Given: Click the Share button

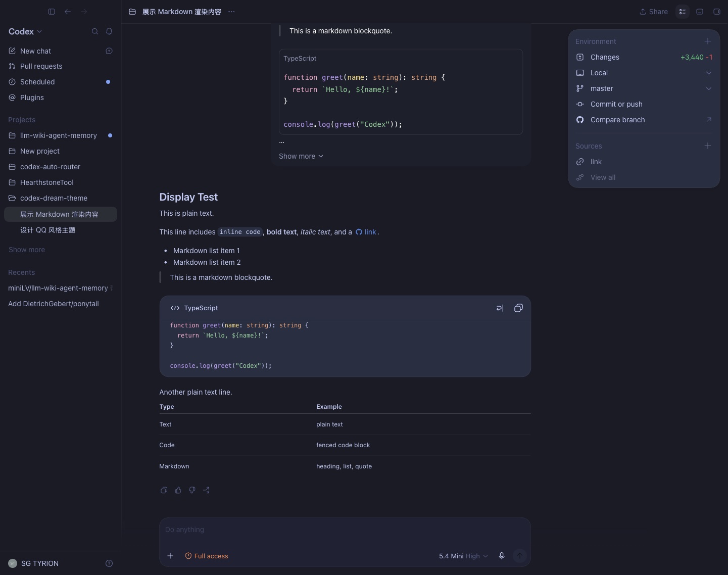Looking at the screenshot, I should (653, 12).
